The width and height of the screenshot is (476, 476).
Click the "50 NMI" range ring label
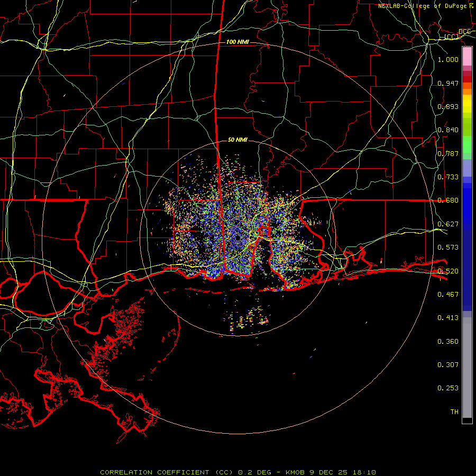(237, 140)
